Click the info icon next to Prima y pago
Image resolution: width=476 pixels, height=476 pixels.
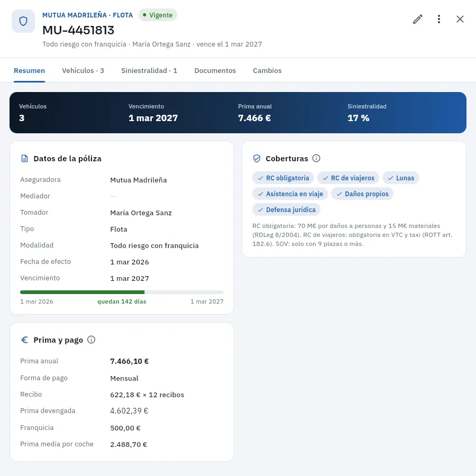pyautogui.click(x=91, y=340)
